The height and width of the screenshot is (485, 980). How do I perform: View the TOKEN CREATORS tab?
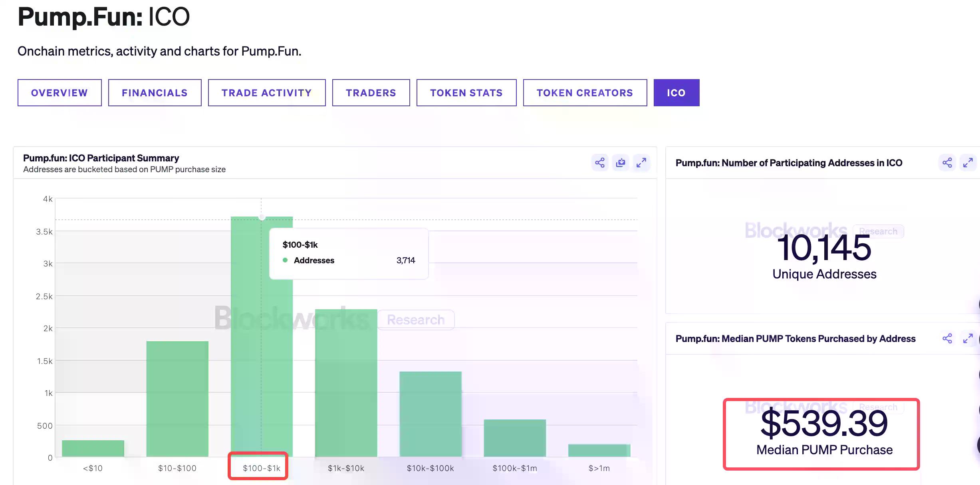(585, 92)
